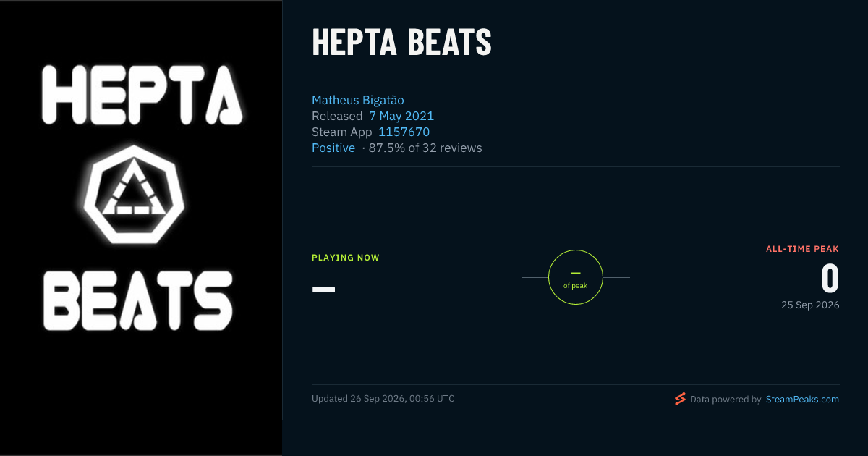Click the SteamPeaks logo icon
The height and width of the screenshot is (456, 868).
[680, 399]
